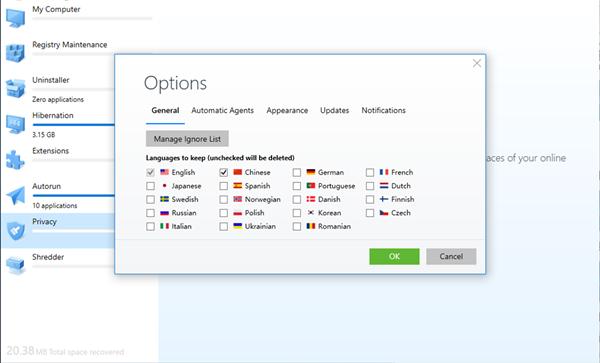
Task: Tick the French language checkbox
Action: point(370,173)
